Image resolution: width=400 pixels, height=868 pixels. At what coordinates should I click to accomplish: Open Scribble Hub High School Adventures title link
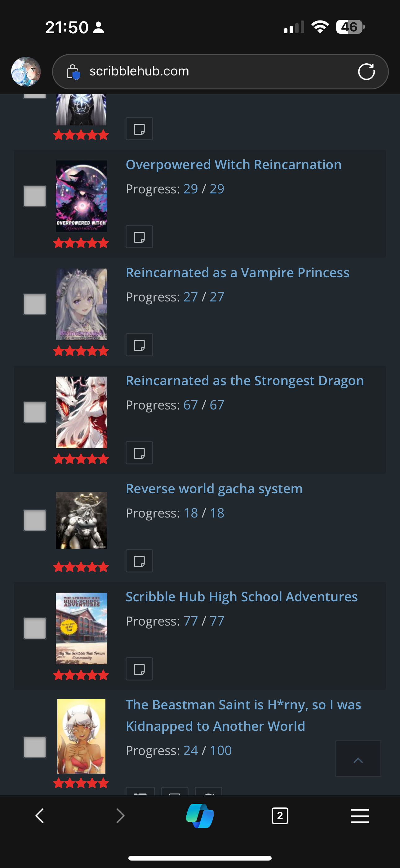[242, 596]
